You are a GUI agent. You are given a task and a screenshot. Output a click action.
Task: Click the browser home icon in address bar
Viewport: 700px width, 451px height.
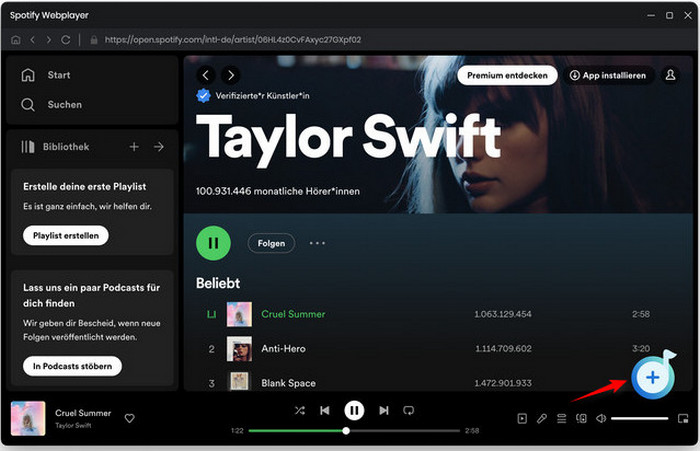click(16, 40)
